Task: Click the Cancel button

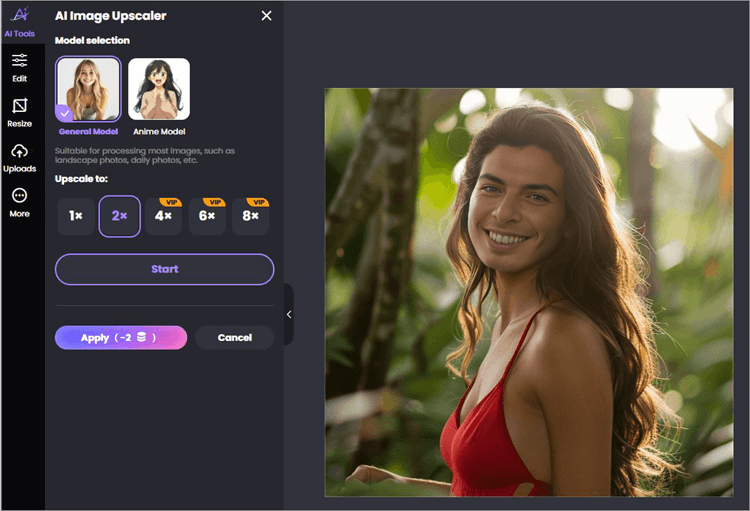Action: point(234,338)
